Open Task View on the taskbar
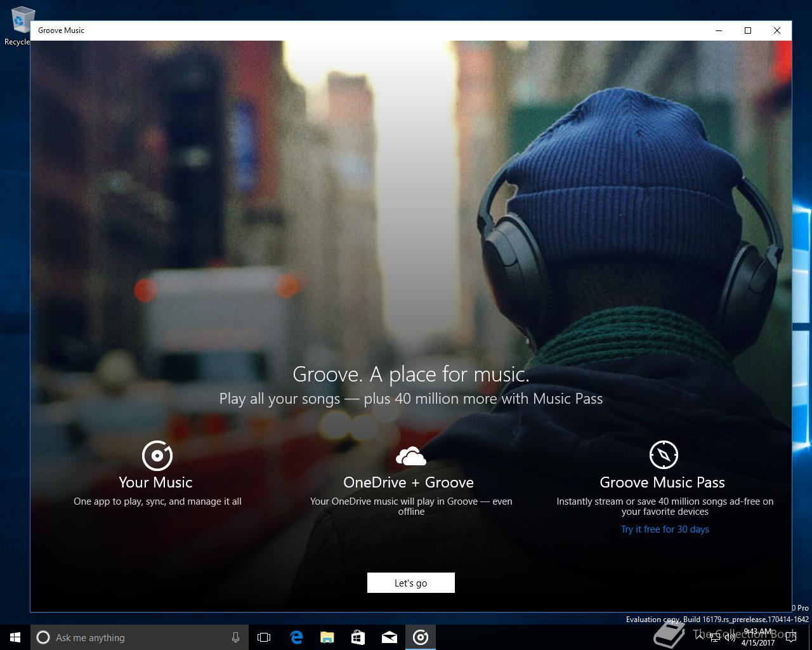Image resolution: width=812 pixels, height=650 pixels. tap(264, 637)
